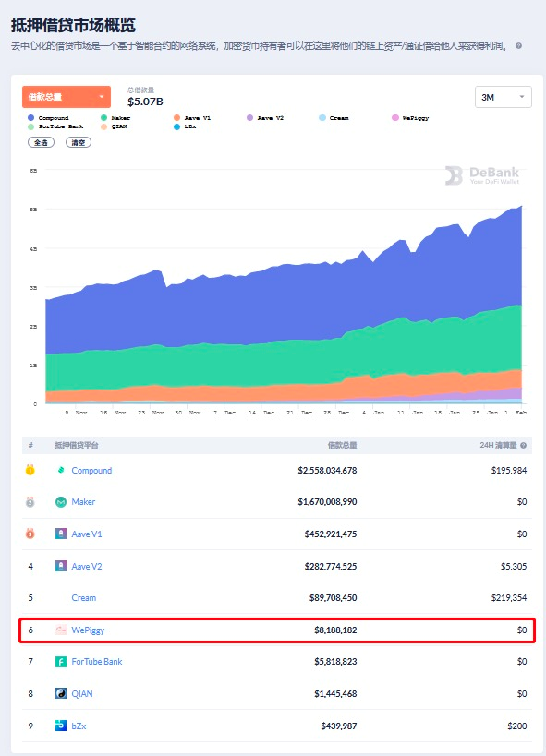Click the bZx logo icon
This screenshot has width=546, height=756.
pyautogui.click(x=61, y=726)
